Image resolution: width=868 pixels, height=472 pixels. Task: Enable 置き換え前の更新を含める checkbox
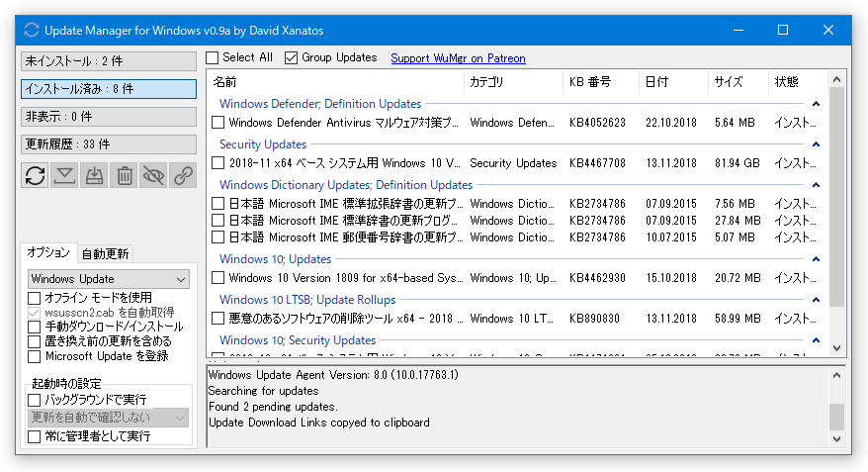(x=35, y=341)
